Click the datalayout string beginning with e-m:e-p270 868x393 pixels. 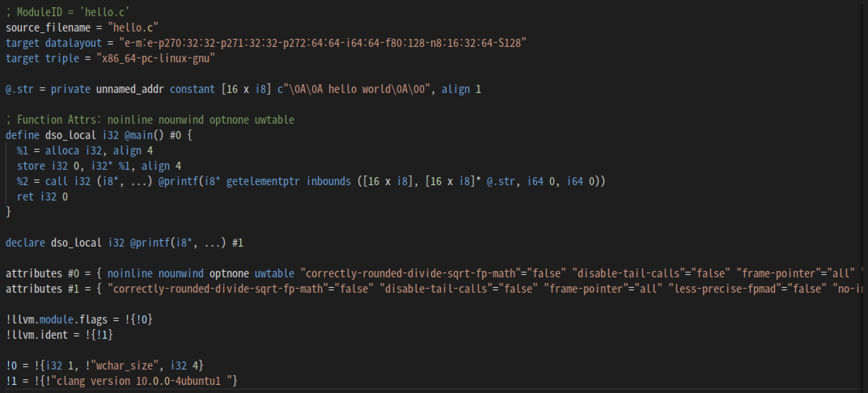pyautogui.click(x=323, y=43)
